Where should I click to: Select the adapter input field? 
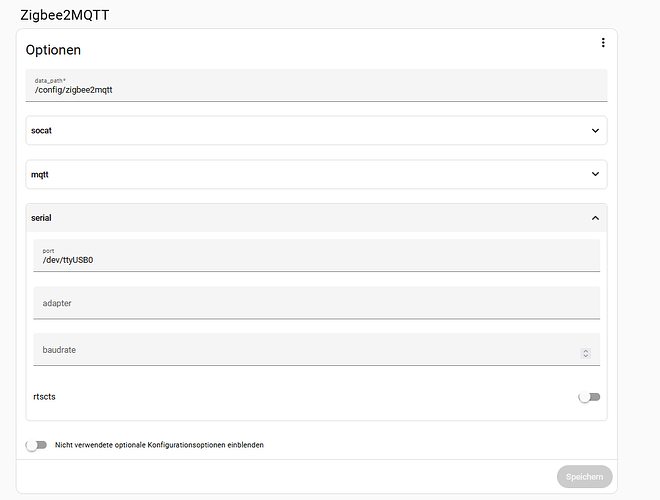tap(317, 303)
